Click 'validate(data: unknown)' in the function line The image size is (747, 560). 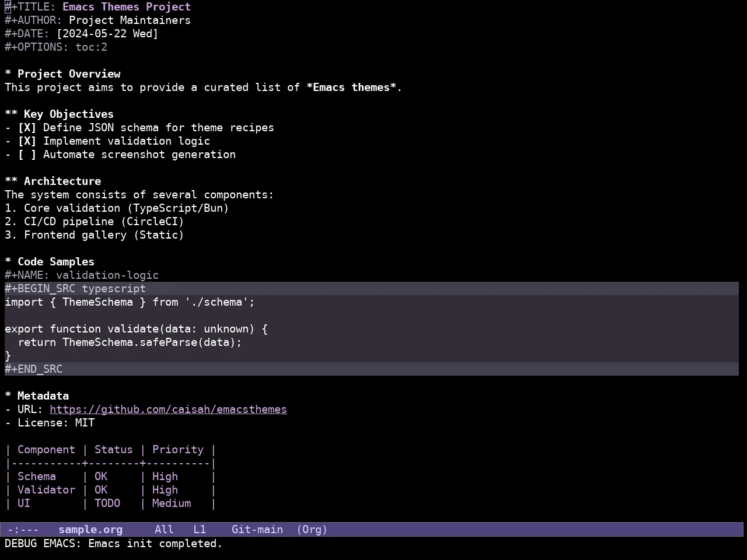(181, 329)
